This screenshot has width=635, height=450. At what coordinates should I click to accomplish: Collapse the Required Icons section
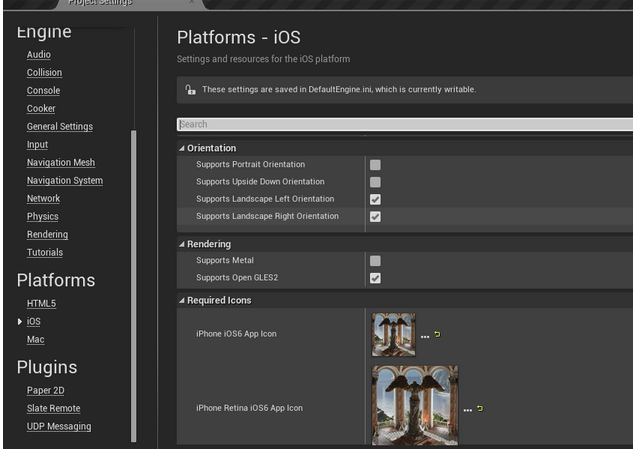click(x=182, y=300)
